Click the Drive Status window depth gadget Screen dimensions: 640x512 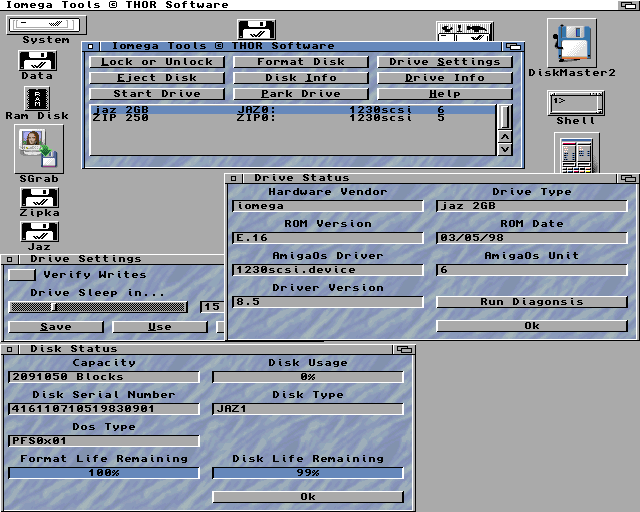(628, 178)
